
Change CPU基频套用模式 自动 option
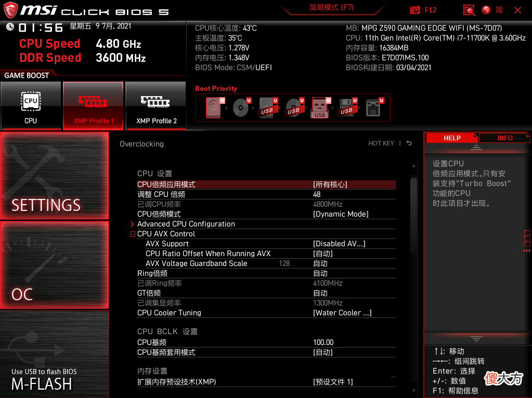click(x=322, y=352)
